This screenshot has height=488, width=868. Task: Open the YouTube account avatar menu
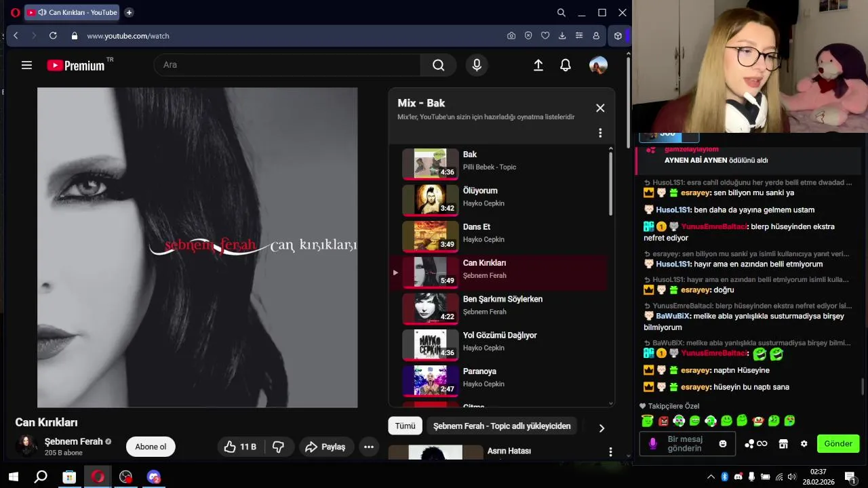pyautogui.click(x=598, y=65)
